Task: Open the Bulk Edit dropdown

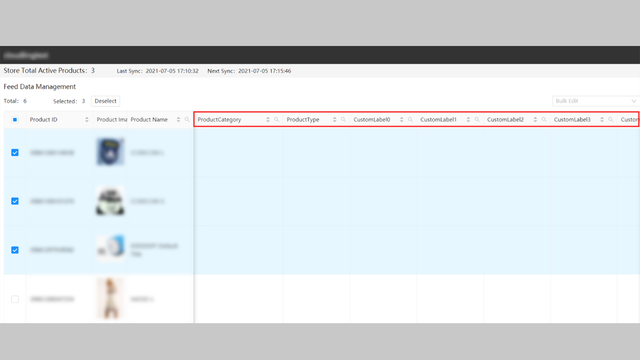Action: [596, 101]
